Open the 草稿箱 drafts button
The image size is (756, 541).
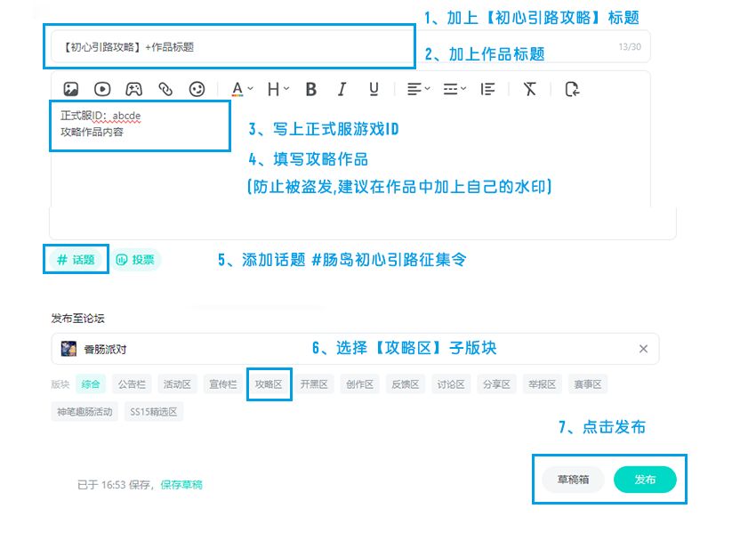click(x=573, y=480)
